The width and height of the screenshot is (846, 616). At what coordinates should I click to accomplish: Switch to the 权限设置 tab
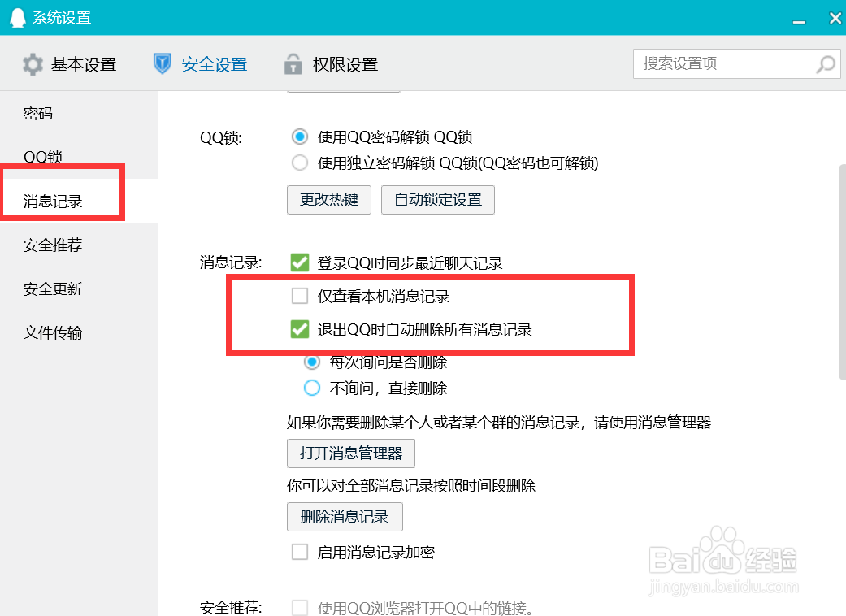[x=331, y=64]
